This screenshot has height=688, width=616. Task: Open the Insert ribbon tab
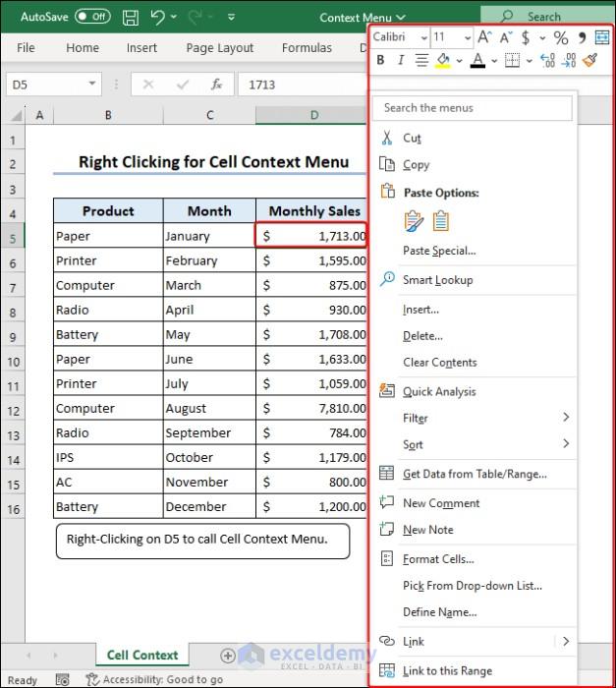(x=141, y=48)
